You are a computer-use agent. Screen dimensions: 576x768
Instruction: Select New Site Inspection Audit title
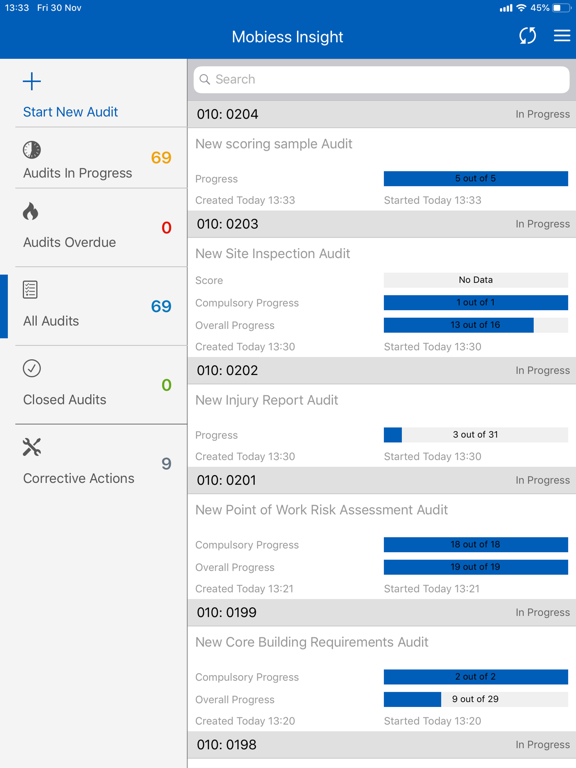[272, 253]
